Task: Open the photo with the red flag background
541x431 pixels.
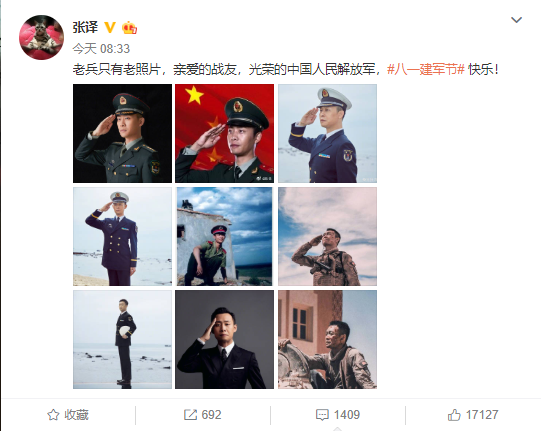Action: (225, 133)
